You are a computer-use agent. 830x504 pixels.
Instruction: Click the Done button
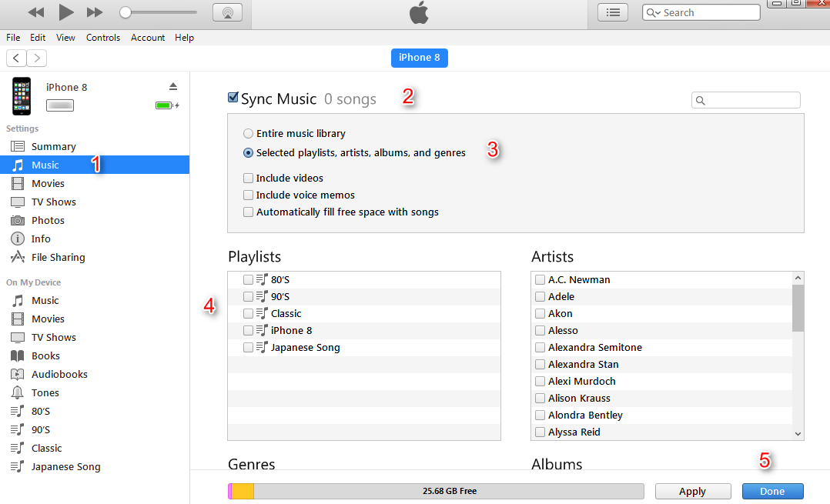coord(772,492)
